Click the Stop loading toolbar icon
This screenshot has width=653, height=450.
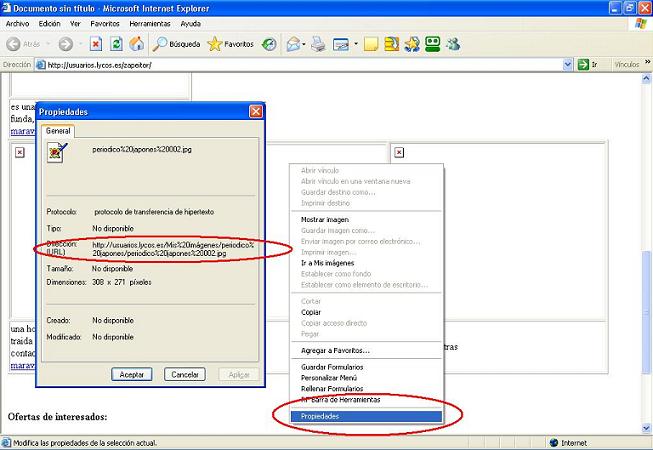[96, 44]
